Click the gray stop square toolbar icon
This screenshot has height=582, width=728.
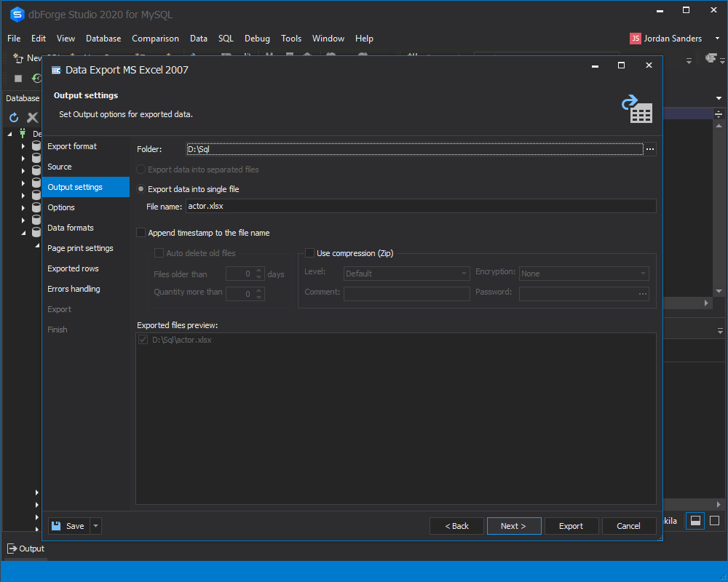click(x=18, y=79)
